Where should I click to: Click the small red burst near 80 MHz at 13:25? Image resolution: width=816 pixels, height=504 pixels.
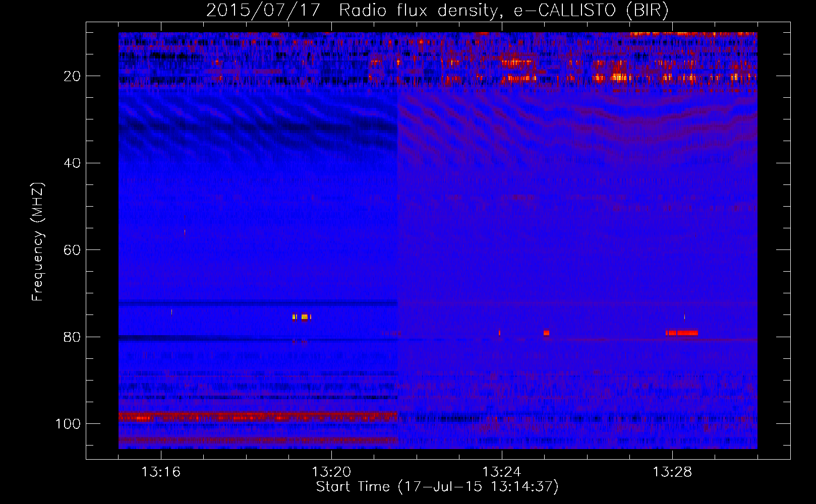click(546, 333)
